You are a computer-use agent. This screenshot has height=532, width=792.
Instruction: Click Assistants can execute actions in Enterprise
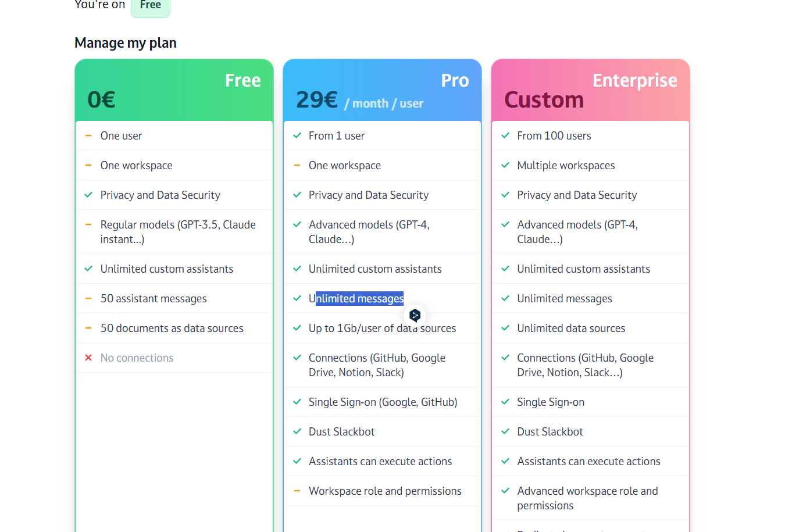pos(588,461)
